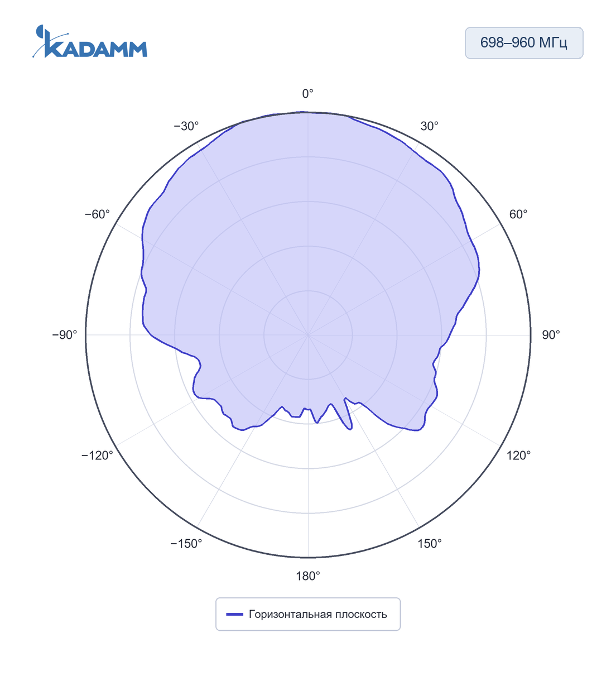Click the −60° angle label

point(98,214)
